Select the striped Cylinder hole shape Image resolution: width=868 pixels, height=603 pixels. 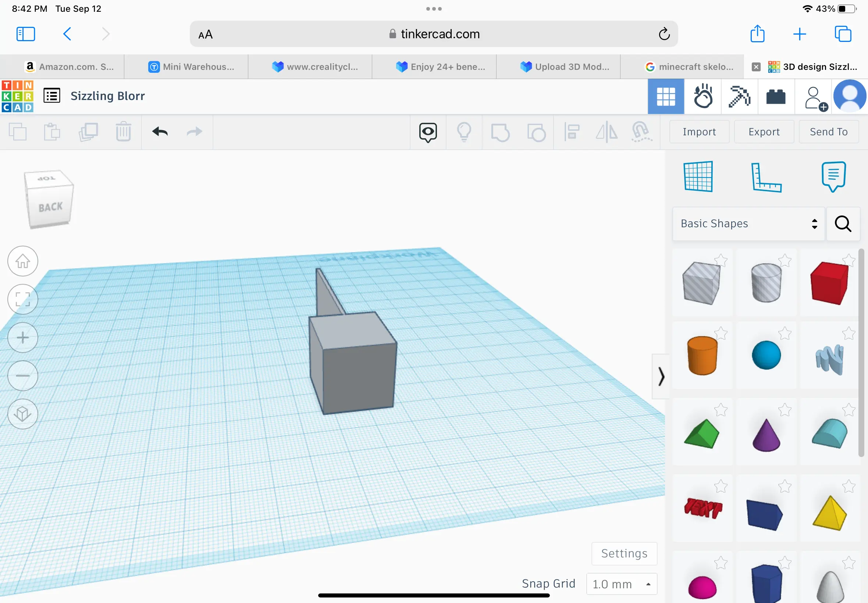pyautogui.click(x=766, y=283)
